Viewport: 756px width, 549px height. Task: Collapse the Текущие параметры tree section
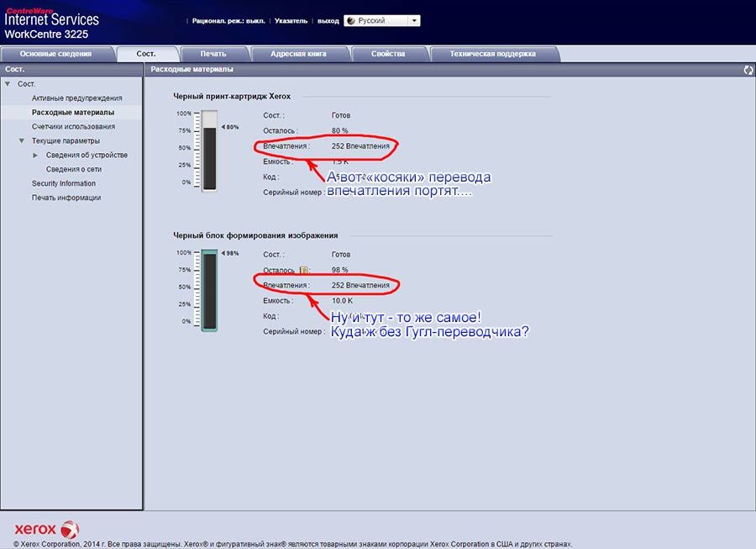(x=23, y=141)
